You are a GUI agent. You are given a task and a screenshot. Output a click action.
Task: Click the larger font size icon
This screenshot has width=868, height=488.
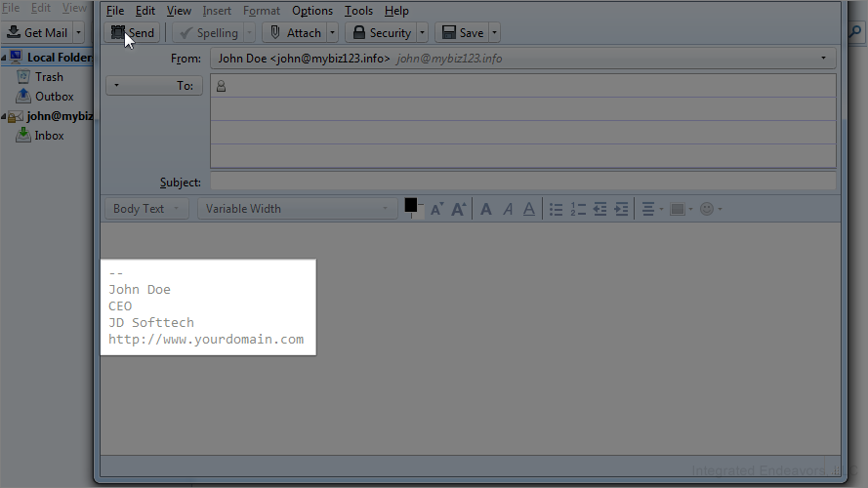(x=458, y=209)
